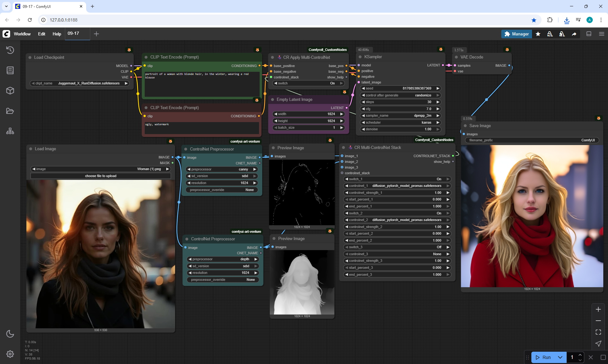Click the Manager button
The image size is (608, 364).
pyautogui.click(x=516, y=34)
